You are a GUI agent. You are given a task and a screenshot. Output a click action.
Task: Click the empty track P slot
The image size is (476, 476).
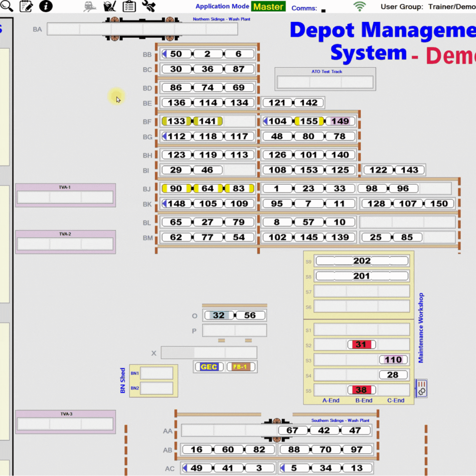(234, 330)
